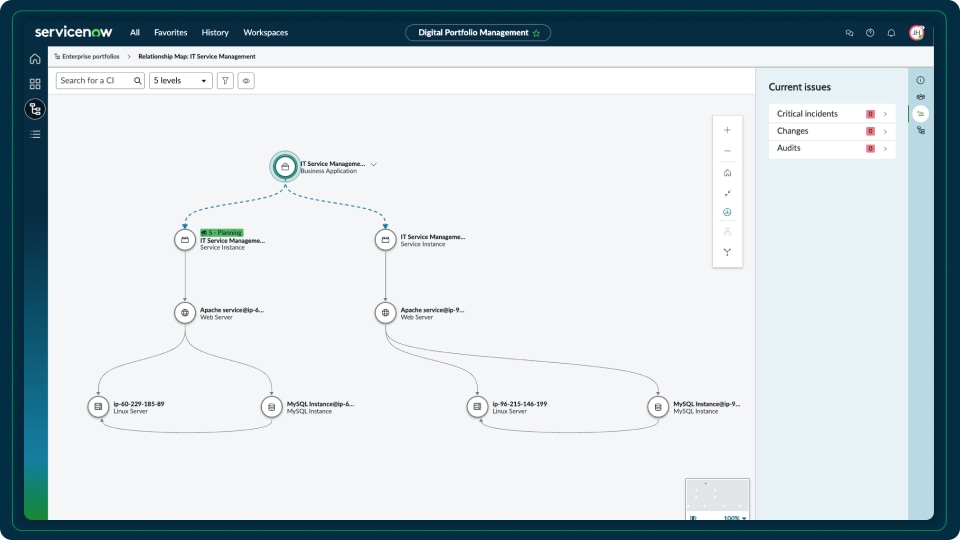
Task: Open the Favorites menu
Action: (x=171, y=33)
